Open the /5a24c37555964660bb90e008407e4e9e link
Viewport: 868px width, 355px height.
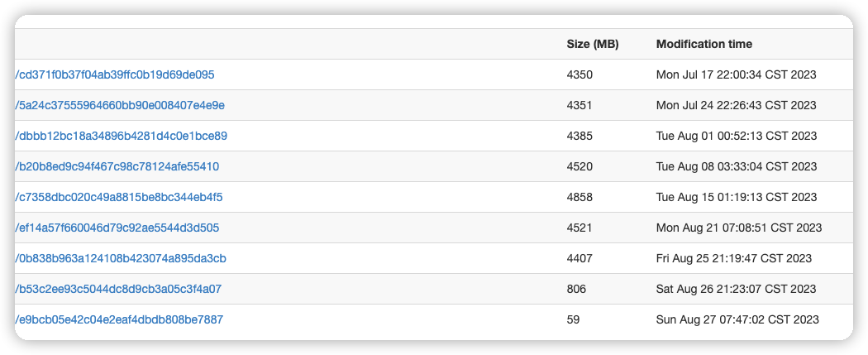[x=120, y=105]
